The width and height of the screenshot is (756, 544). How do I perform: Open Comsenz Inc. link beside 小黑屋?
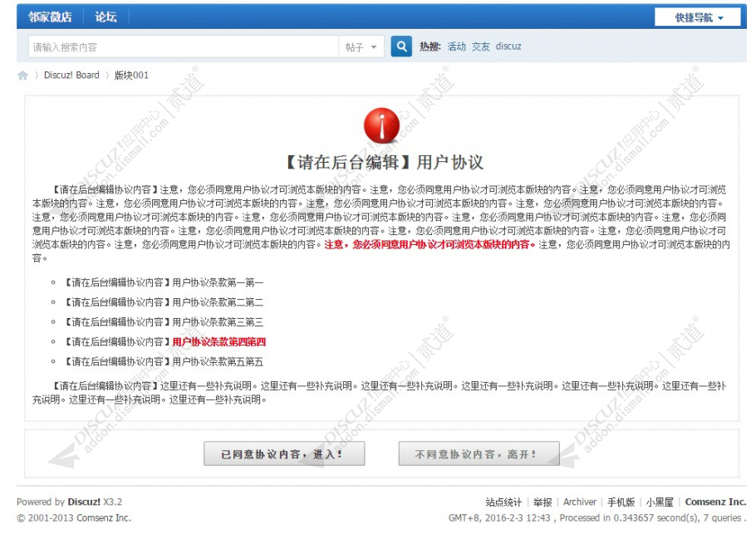click(x=715, y=502)
